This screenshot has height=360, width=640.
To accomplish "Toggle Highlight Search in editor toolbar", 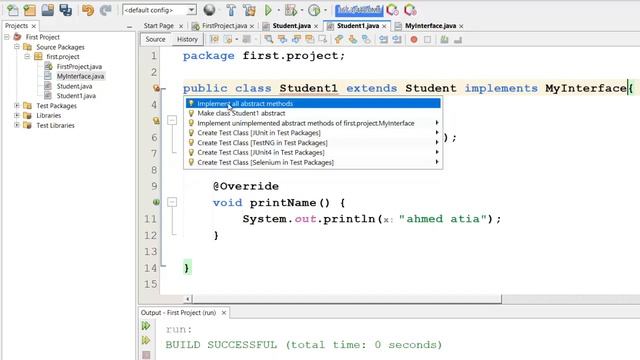I will [x=309, y=39].
